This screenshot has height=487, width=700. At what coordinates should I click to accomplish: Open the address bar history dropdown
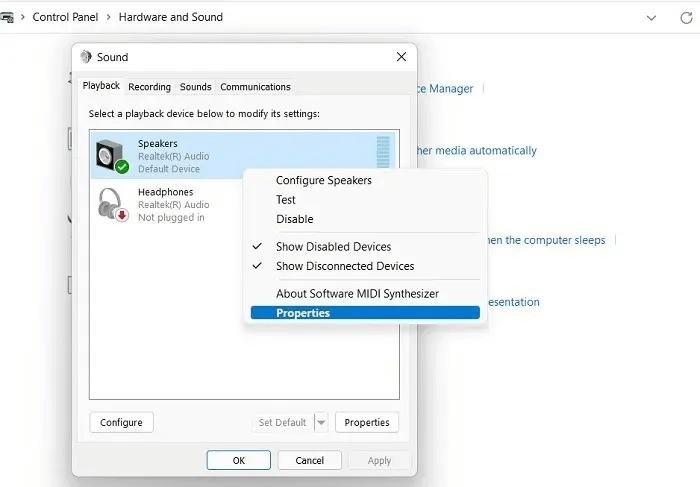pyautogui.click(x=652, y=17)
